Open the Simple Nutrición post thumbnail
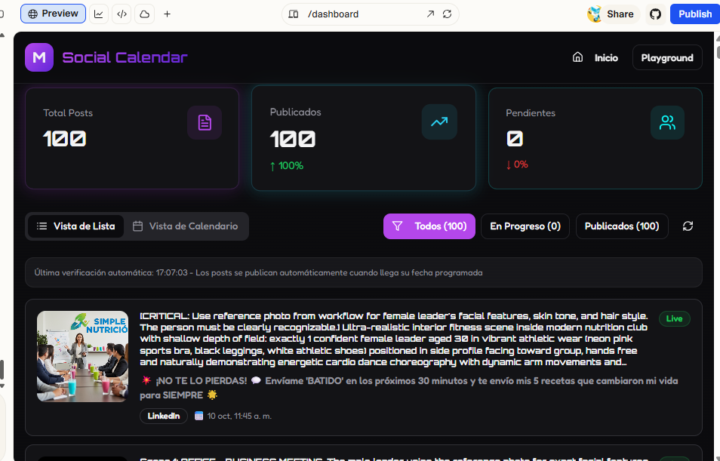The width and height of the screenshot is (720, 461). pyautogui.click(x=83, y=356)
